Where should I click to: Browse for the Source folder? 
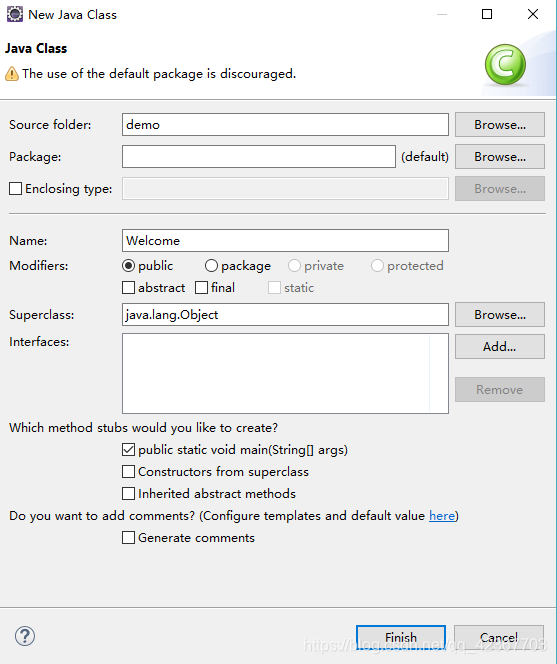[500, 124]
